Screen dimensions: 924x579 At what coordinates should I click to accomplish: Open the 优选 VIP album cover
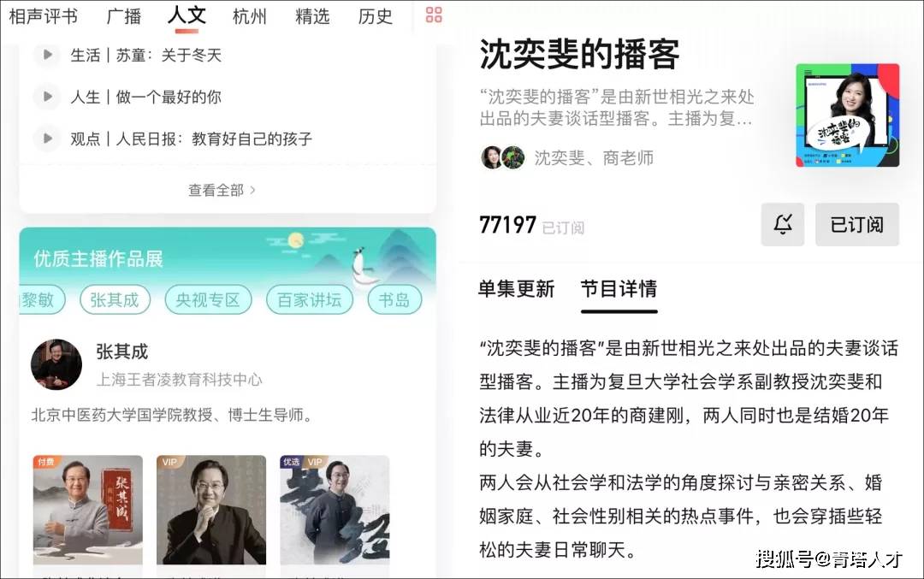[x=335, y=510]
